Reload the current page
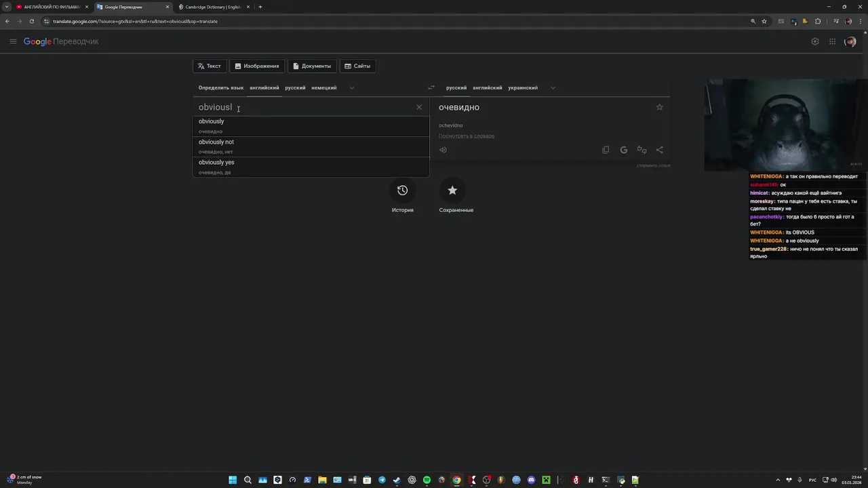Viewport: 868px width, 488px height. 31,21
